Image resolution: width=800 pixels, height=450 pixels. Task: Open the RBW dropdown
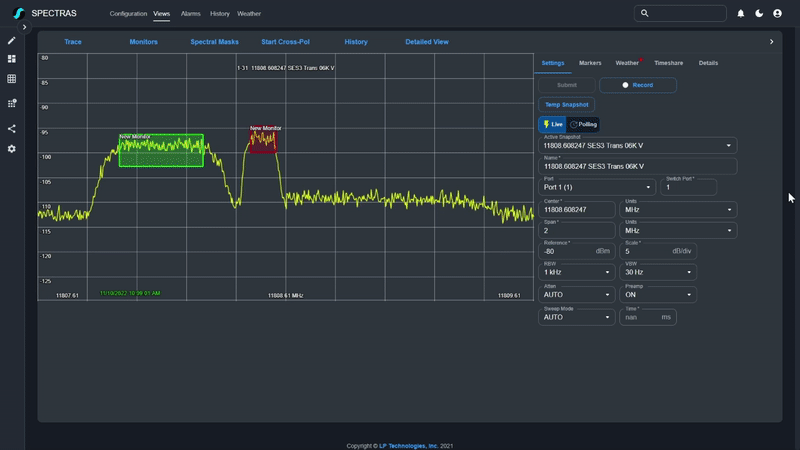coord(577,272)
